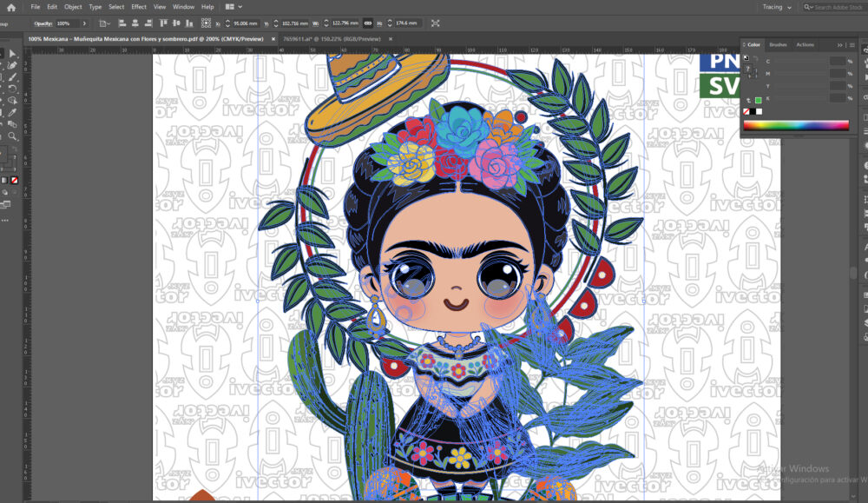The width and height of the screenshot is (868, 503).
Task: Click the Search Adobe Stock field
Action: click(x=836, y=7)
